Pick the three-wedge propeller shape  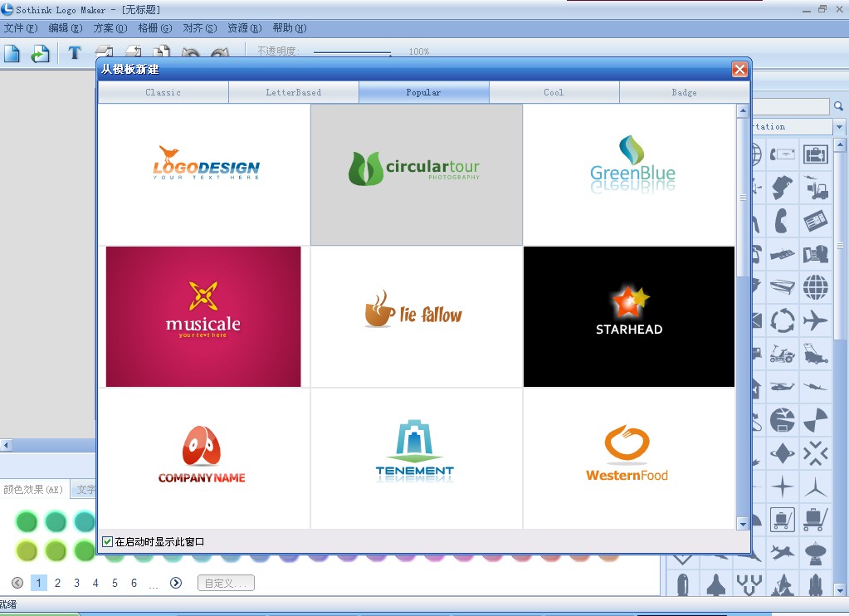click(x=816, y=420)
